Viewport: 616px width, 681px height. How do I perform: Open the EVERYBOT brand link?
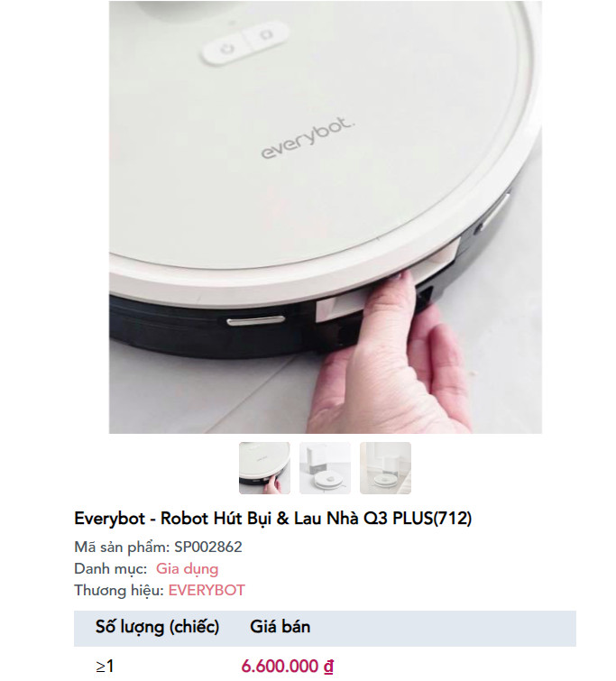click(207, 590)
